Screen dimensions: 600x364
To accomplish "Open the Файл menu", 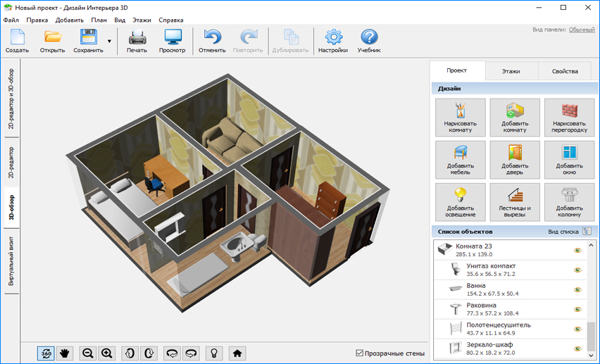I will pos(11,20).
